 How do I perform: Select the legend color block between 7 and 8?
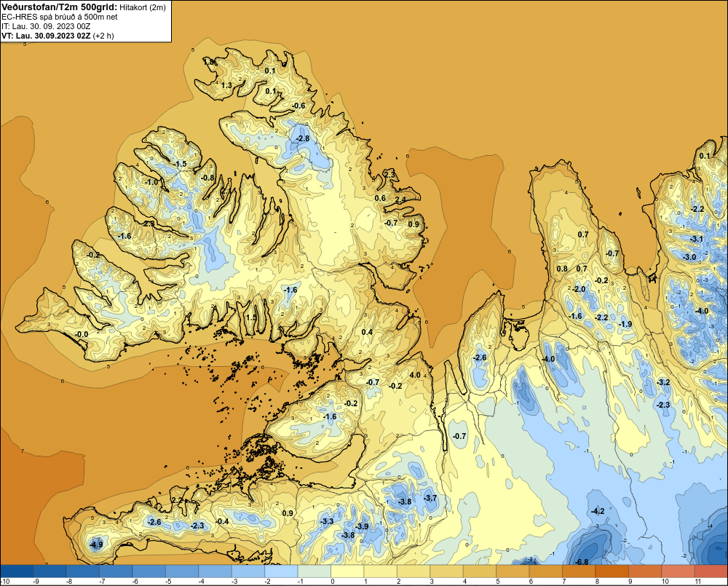click(579, 570)
